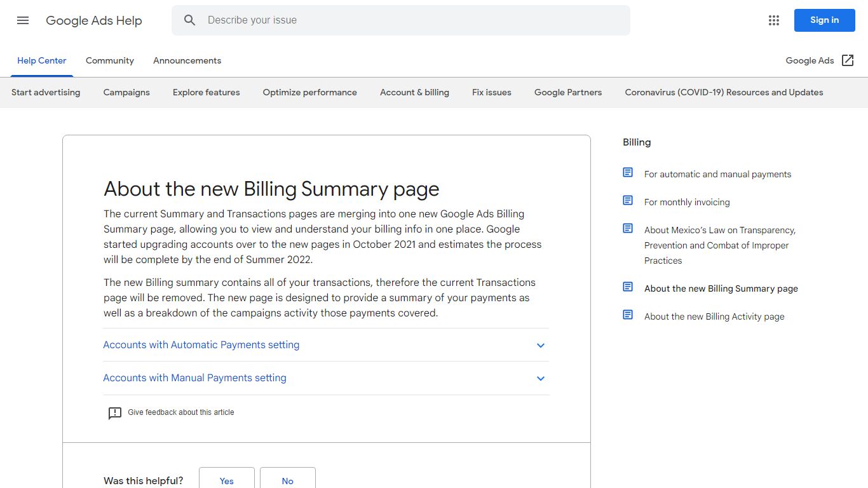868x488 pixels.
Task: Go to the Google Ads Help home title
Action: pos(94,20)
